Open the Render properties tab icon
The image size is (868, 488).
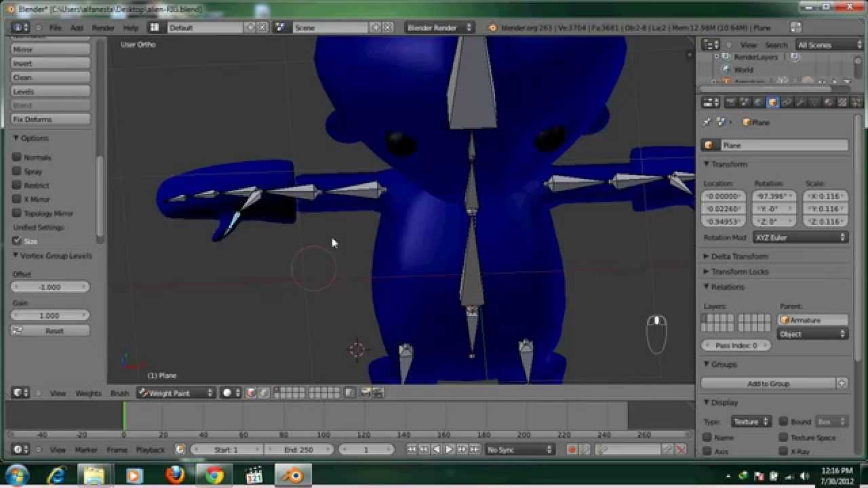click(x=731, y=102)
